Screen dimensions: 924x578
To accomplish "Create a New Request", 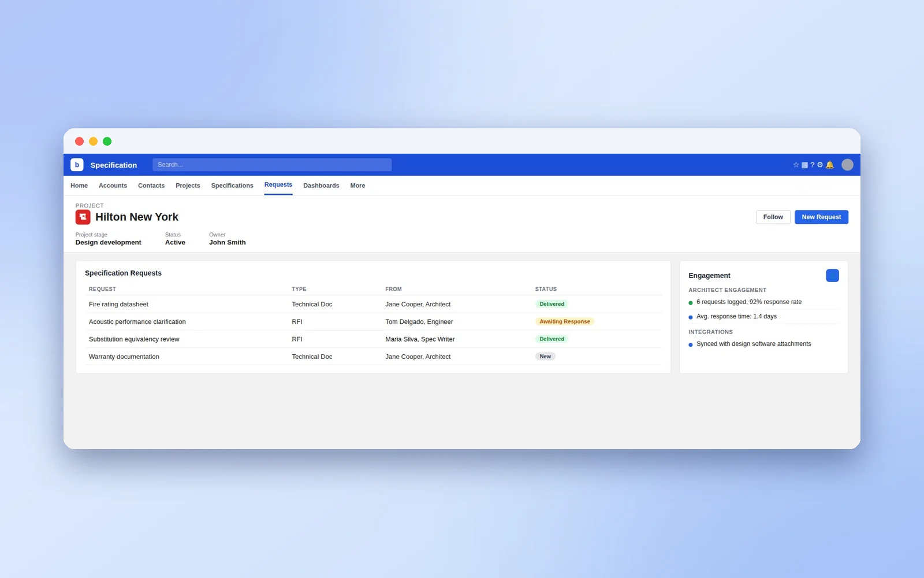I will click(821, 217).
